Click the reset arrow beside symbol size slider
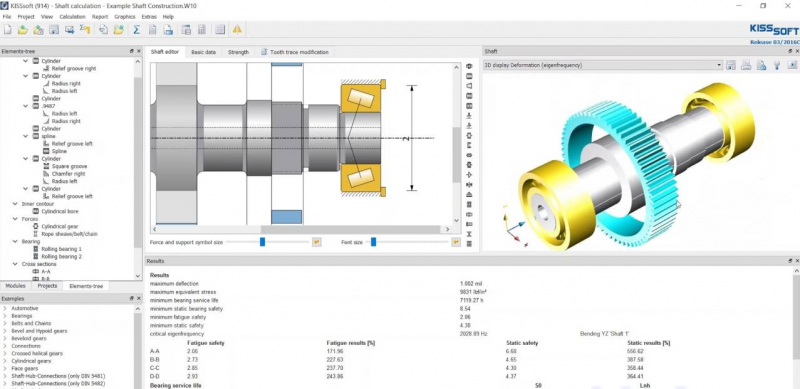The image size is (800, 389). coord(316,242)
